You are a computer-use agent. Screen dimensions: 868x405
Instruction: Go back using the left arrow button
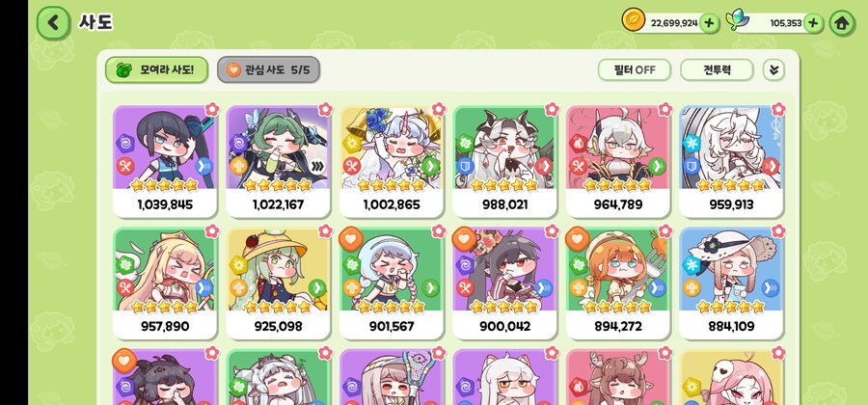point(53,23)
